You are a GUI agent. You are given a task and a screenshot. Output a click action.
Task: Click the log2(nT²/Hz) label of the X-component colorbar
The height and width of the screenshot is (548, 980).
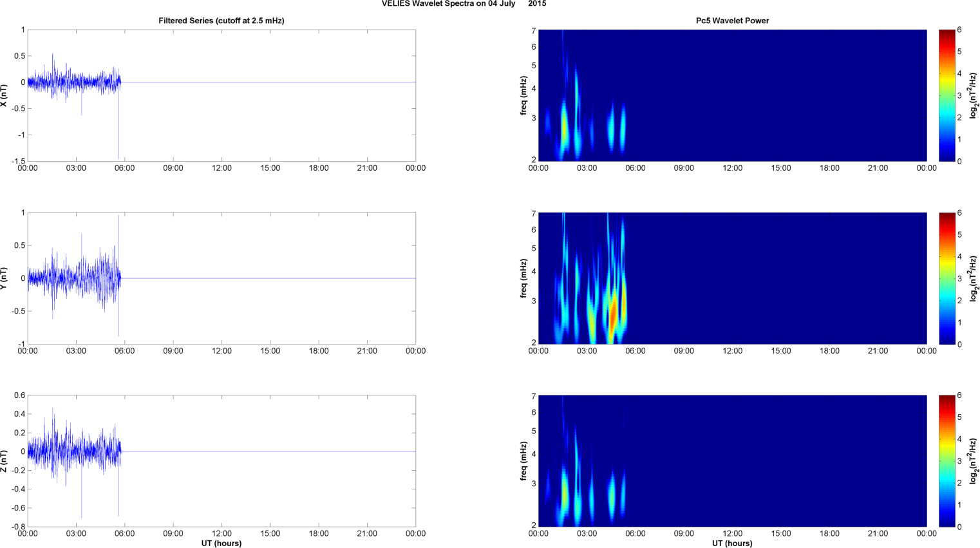pos(974,95)
